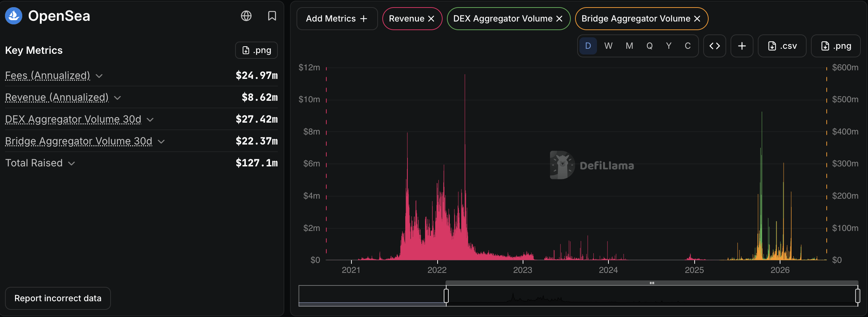Click Report incorrect data button
868x317 pixels.
pos(58,298)
